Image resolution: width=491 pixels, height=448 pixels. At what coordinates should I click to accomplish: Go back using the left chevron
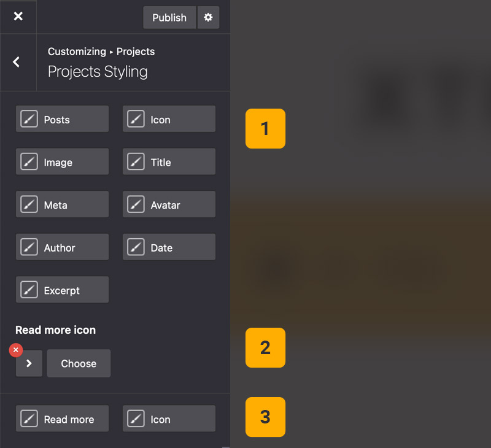point(17,62)
